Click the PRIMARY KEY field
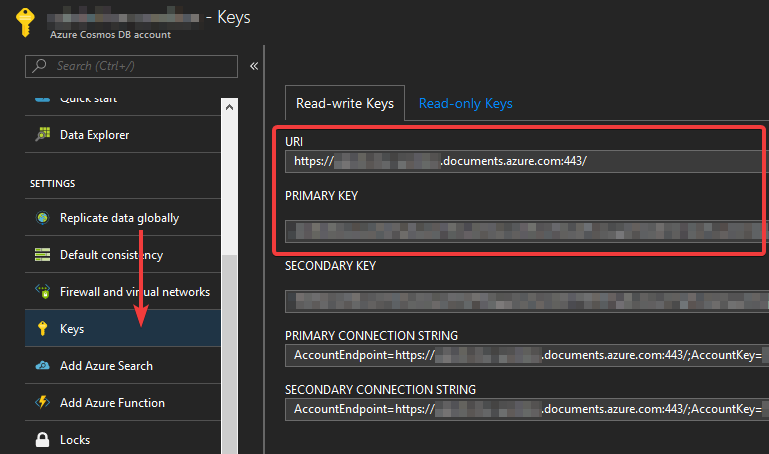Image resolution: width=769 pixels, height=454 pixels. pos(527,231)
